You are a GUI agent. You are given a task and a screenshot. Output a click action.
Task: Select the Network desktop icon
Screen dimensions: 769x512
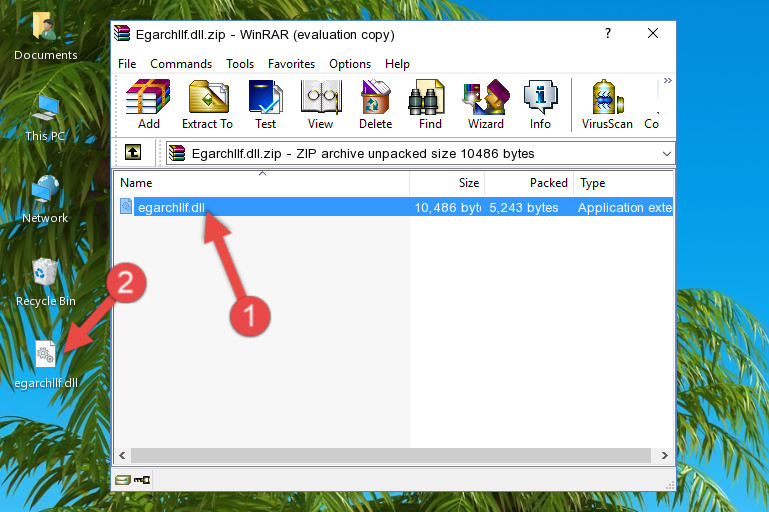coord(45,199)
